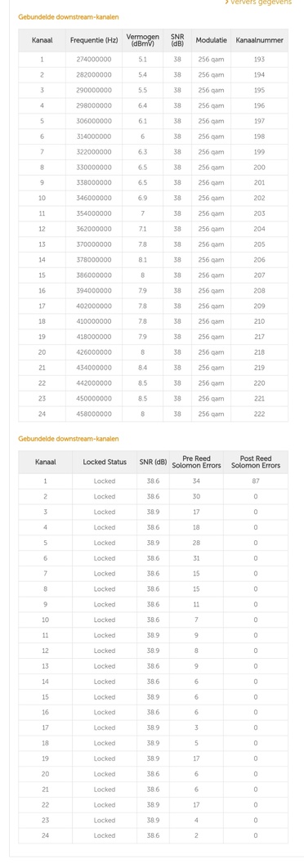
Task: Click channel number 217 cell
Action: pyautogui.click(x=259, y=337)
